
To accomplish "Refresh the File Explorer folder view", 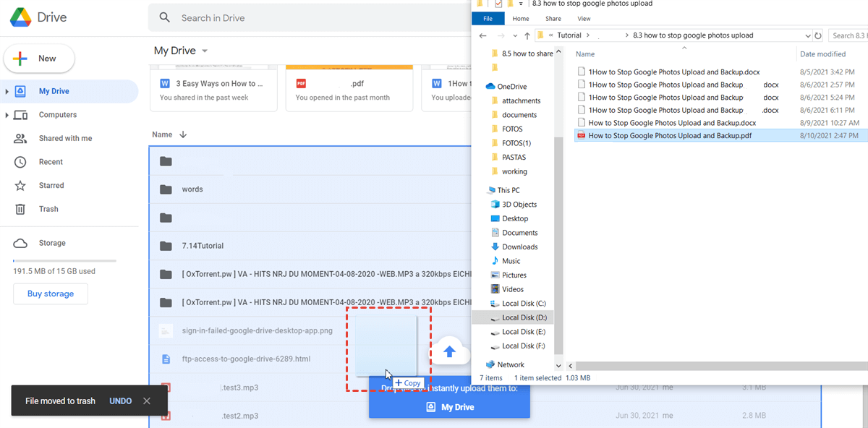I will click(818, 35).
